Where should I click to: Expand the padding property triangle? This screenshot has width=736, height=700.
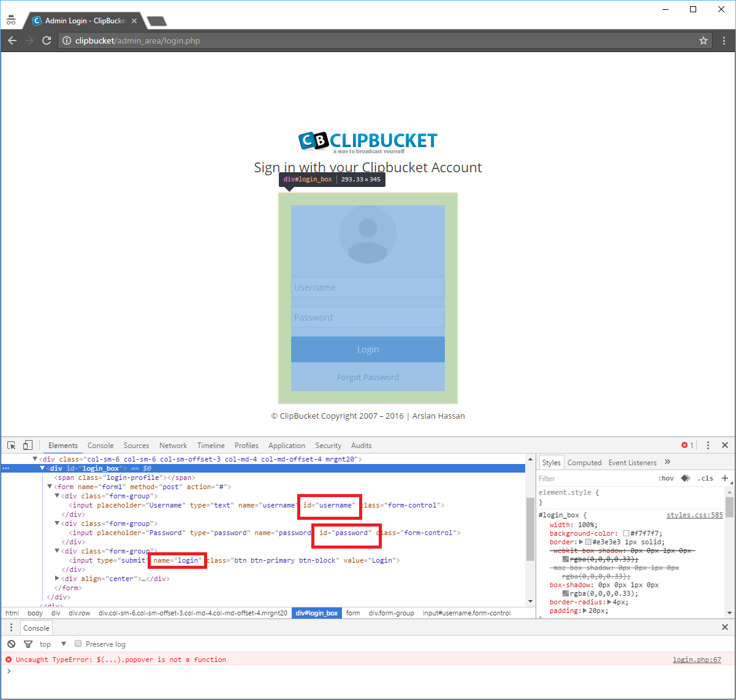coord(585,611)
